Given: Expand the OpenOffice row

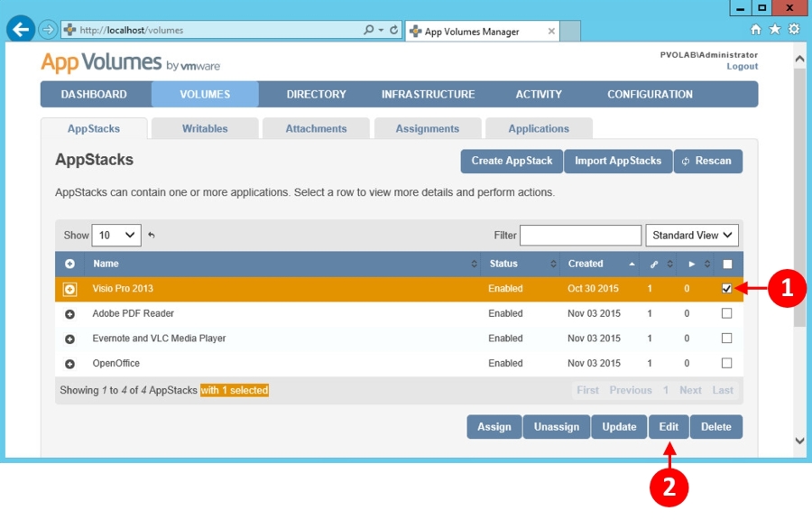Looking at the screenshot, I should pos(69,364).
